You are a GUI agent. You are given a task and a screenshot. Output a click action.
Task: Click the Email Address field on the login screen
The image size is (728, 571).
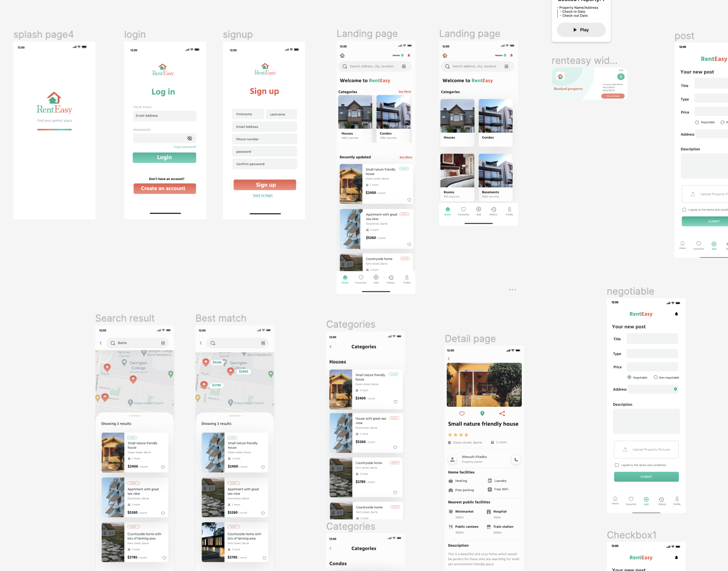[x=164, y=116]
